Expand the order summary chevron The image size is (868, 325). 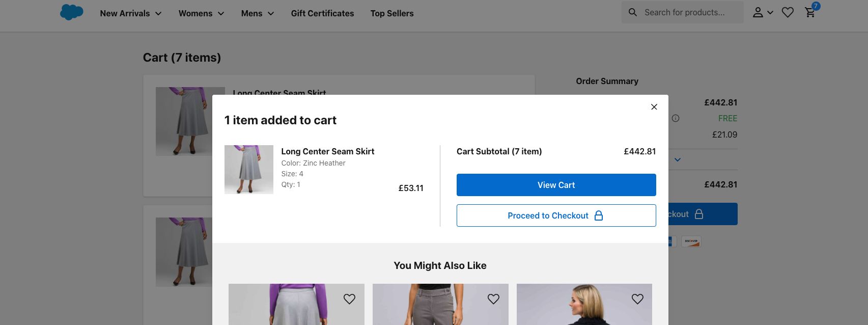click(678, 159)
